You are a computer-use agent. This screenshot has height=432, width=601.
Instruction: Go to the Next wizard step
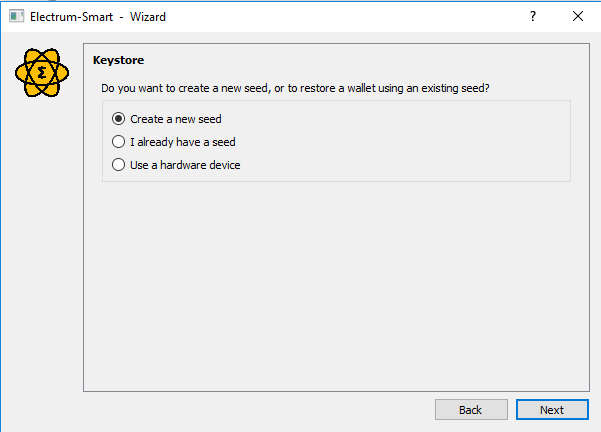pyautogui.click(x=552, y=410)
